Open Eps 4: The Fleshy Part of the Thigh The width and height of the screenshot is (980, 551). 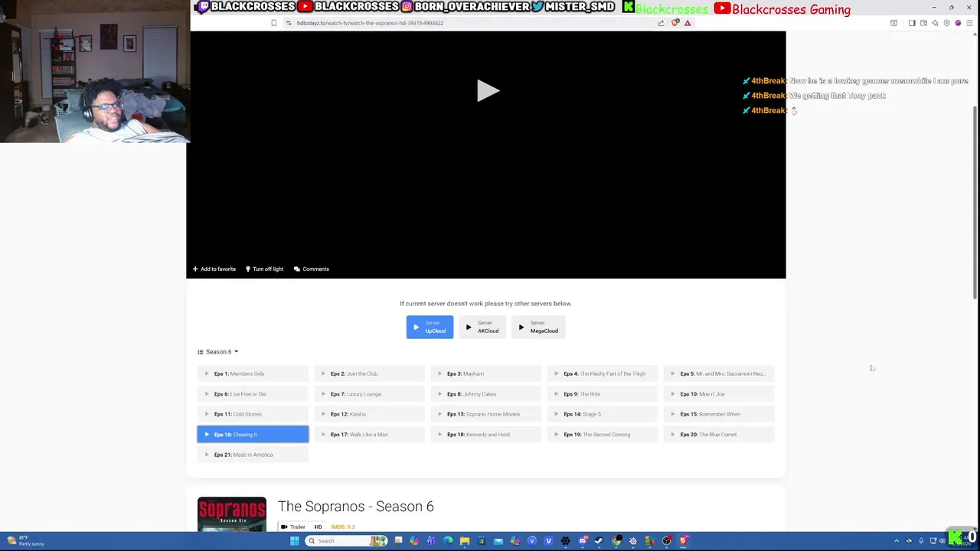[x=602, y=373]
